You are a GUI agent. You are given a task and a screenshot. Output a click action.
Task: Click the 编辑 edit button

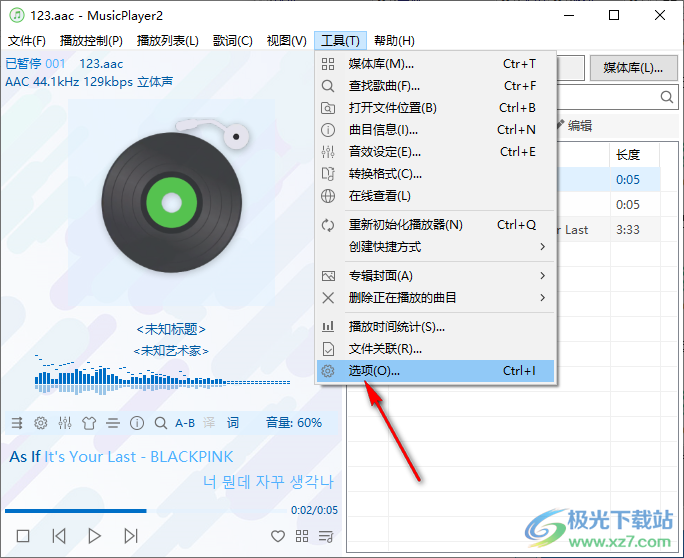pos(574,126)
